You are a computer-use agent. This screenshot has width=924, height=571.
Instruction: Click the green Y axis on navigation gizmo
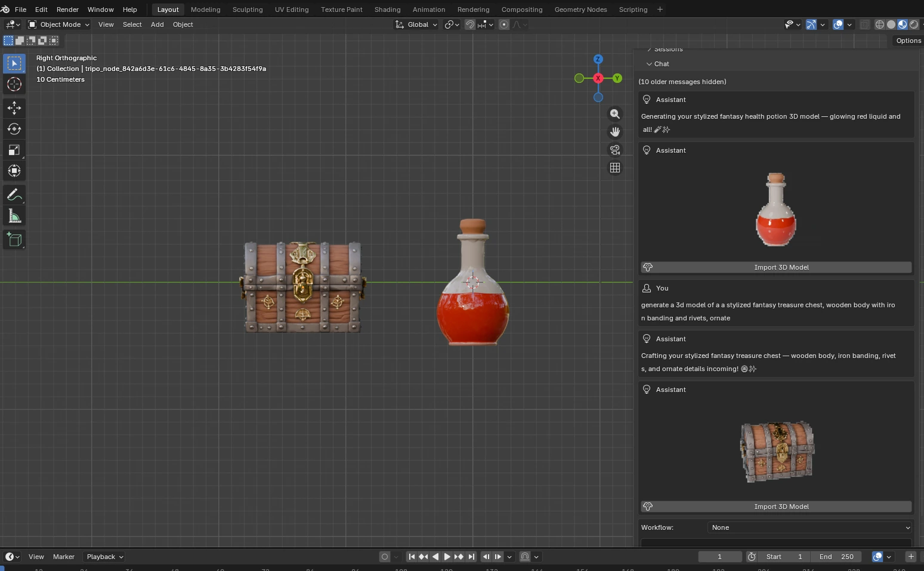(x=617, y=78)
